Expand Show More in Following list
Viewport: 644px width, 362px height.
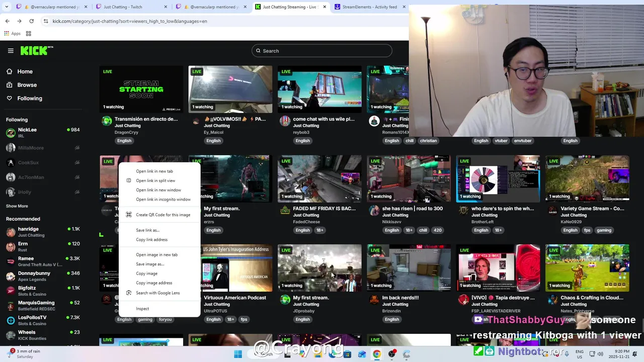point(17,206)
